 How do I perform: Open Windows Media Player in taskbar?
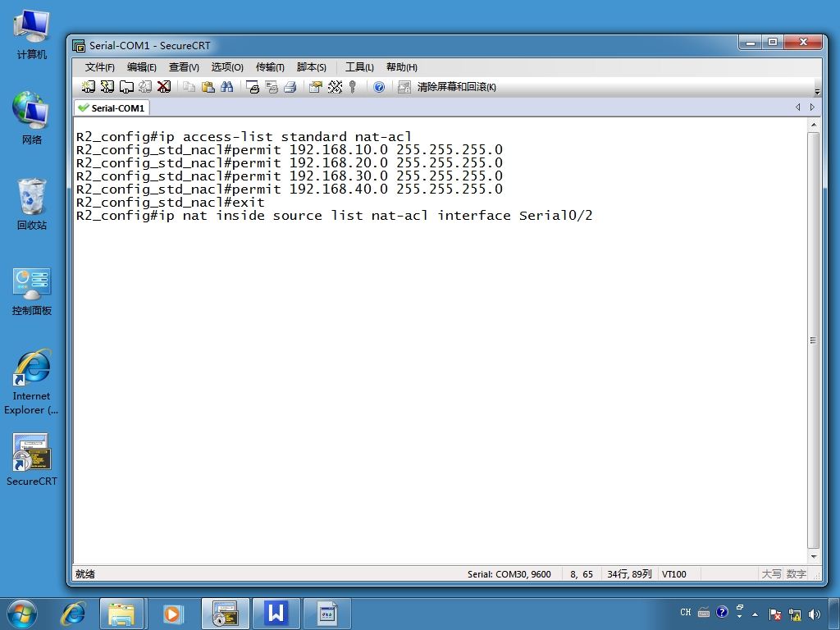point(172,614)
